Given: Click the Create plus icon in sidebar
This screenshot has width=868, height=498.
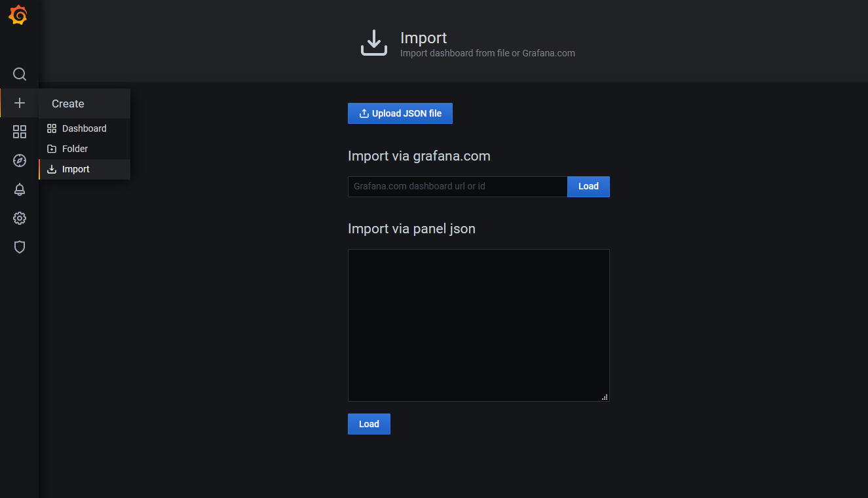Looking at the screenshot, I should (x=20, y=103).
